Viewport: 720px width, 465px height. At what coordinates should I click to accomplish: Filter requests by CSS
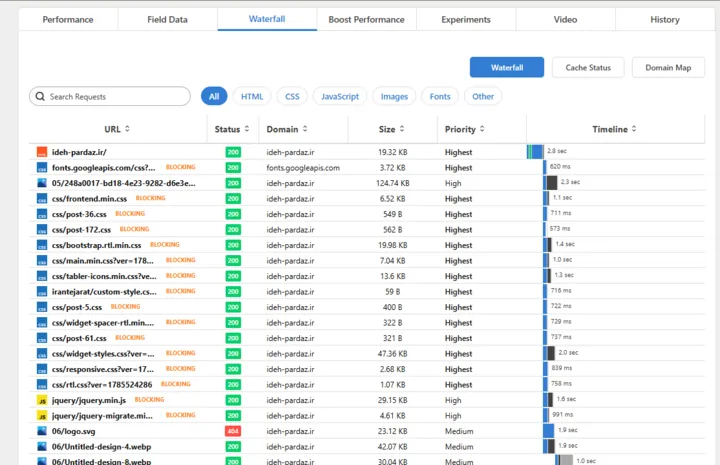pos(292,96)
